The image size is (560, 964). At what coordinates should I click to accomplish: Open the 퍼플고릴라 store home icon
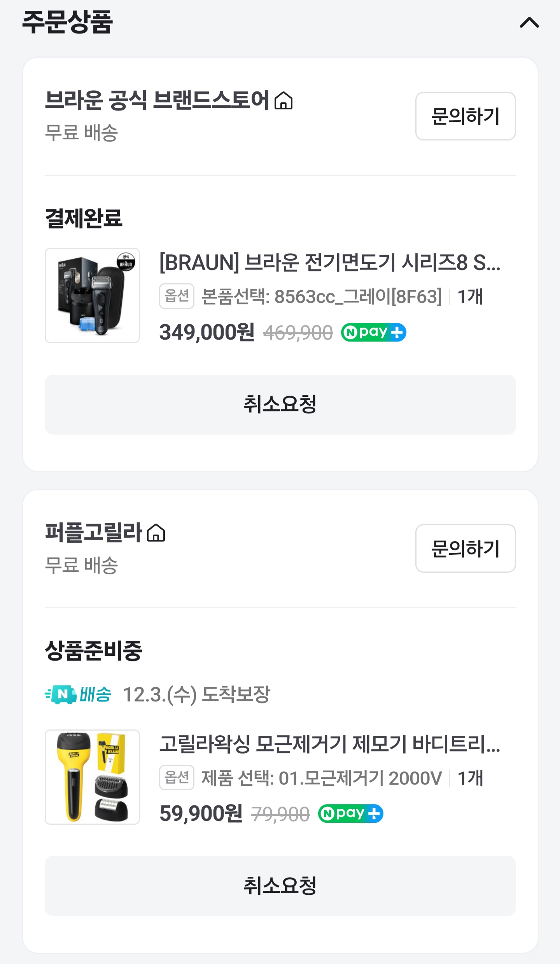click(156, 533)
